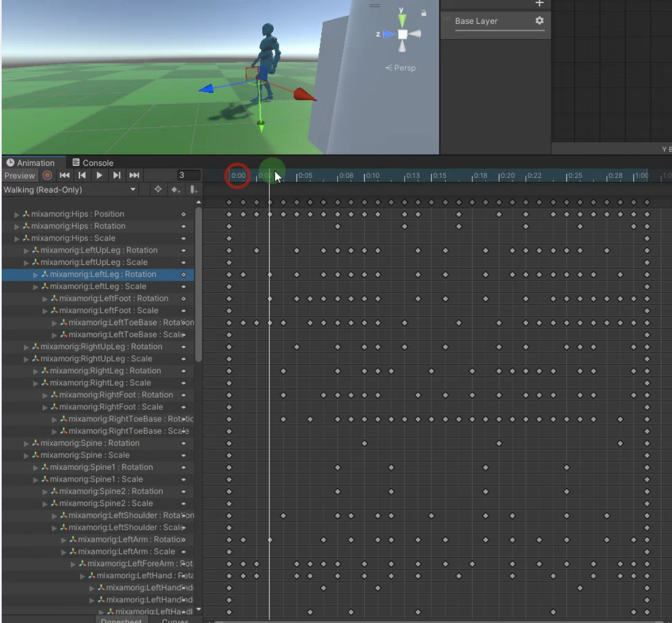Select mixamorig:RightLeg : Rotation row

point(98,371)
